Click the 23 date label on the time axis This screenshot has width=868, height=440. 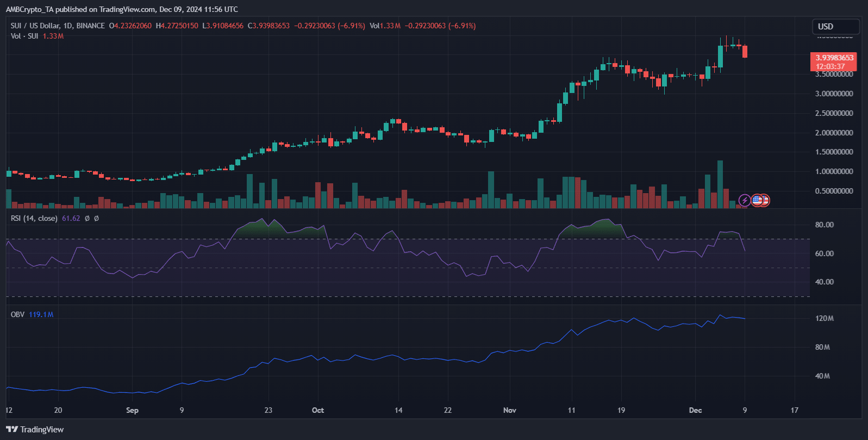tap(268, 410)
